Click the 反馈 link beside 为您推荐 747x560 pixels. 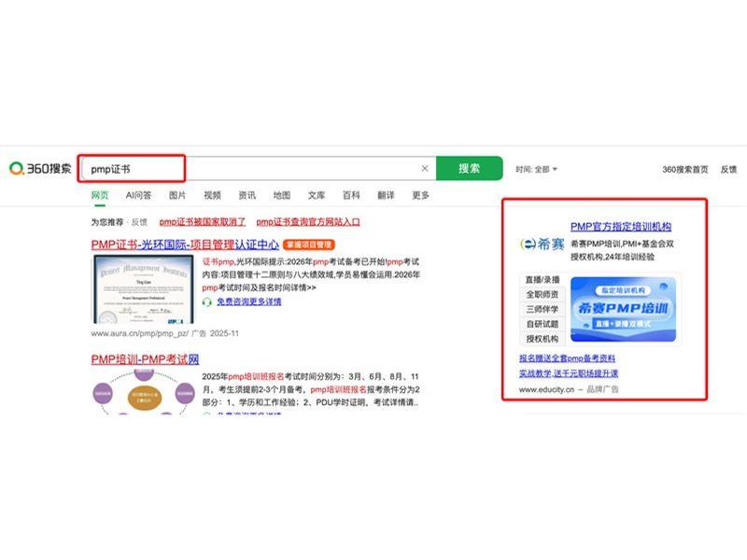point(139,222)
